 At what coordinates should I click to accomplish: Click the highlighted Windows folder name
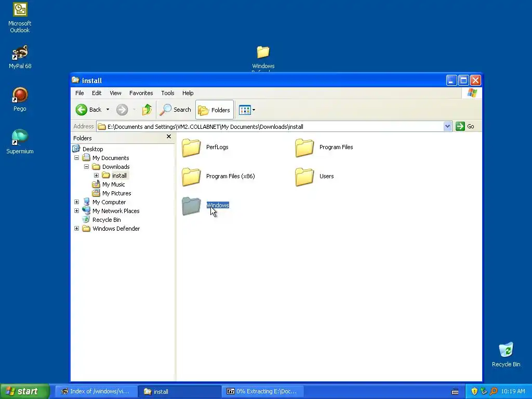218,205
